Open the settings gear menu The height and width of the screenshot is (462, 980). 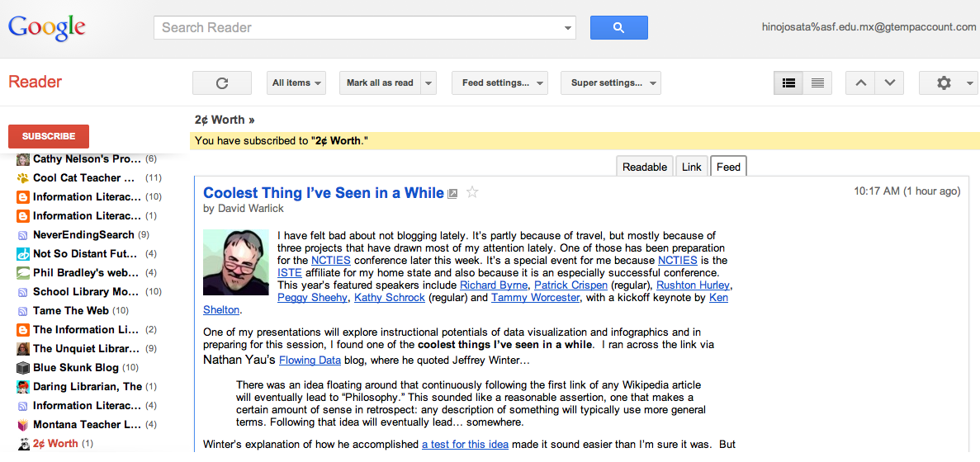click(949, 83)
